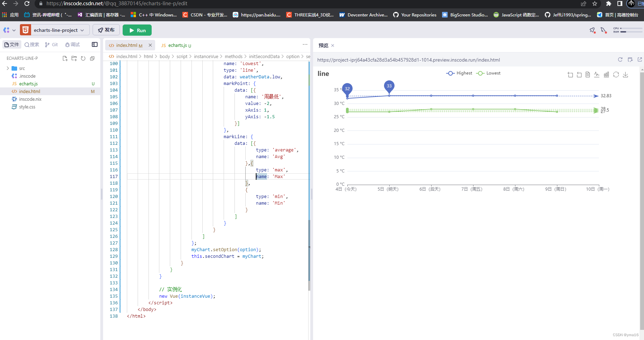This screenshot has height=340, width=644.
Task: Save chart as image
Action: coord(625,75)
